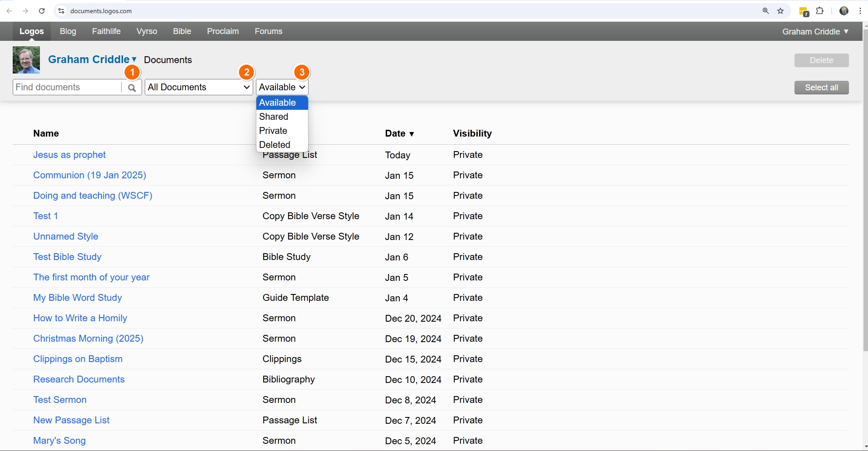Open Mary's Song sermon
868x451 pixels.
coord(59,441)
